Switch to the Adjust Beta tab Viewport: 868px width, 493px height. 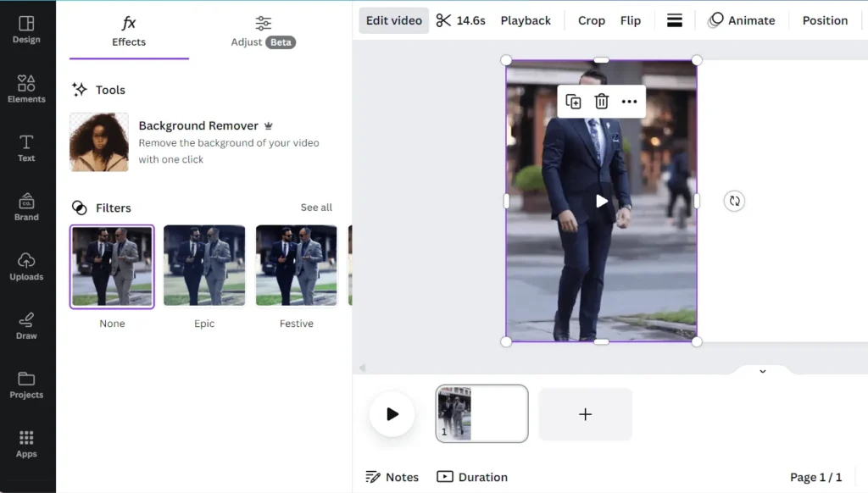[x=262, y=31]
